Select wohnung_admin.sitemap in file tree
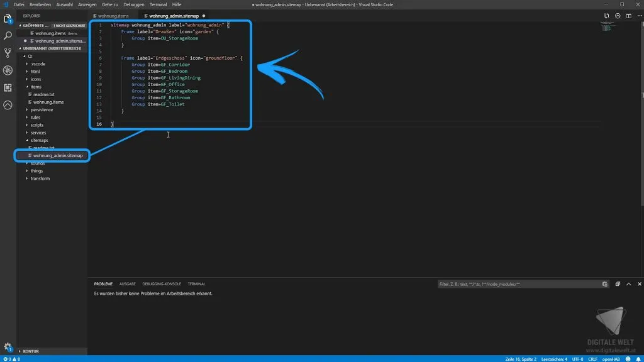644x362 pixels. point(58,156)
